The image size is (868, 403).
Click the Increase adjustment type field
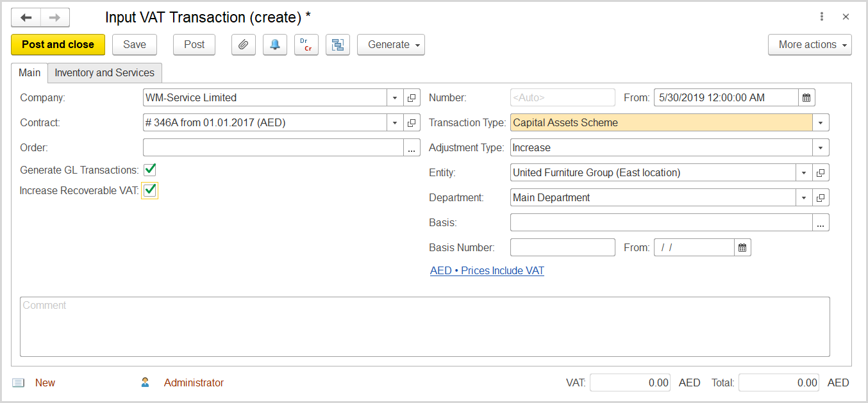pos(662,148)
